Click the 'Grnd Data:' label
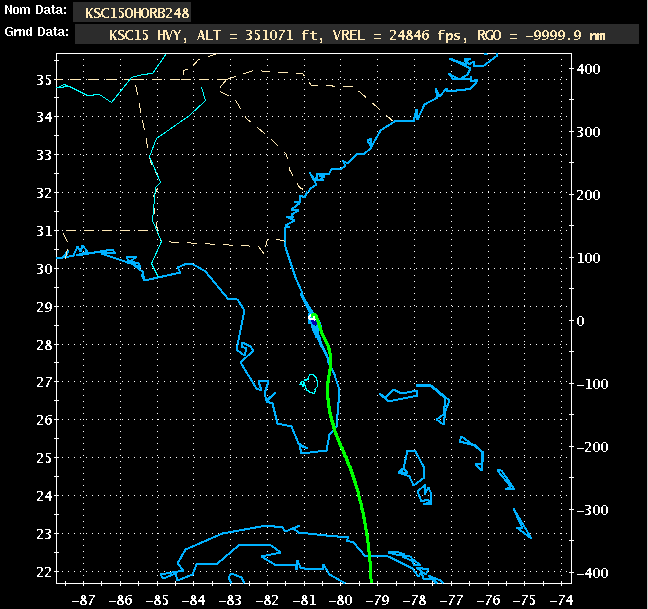Image resolution: width=648 pixels, height=609 pixels. (x=36, y=32)
